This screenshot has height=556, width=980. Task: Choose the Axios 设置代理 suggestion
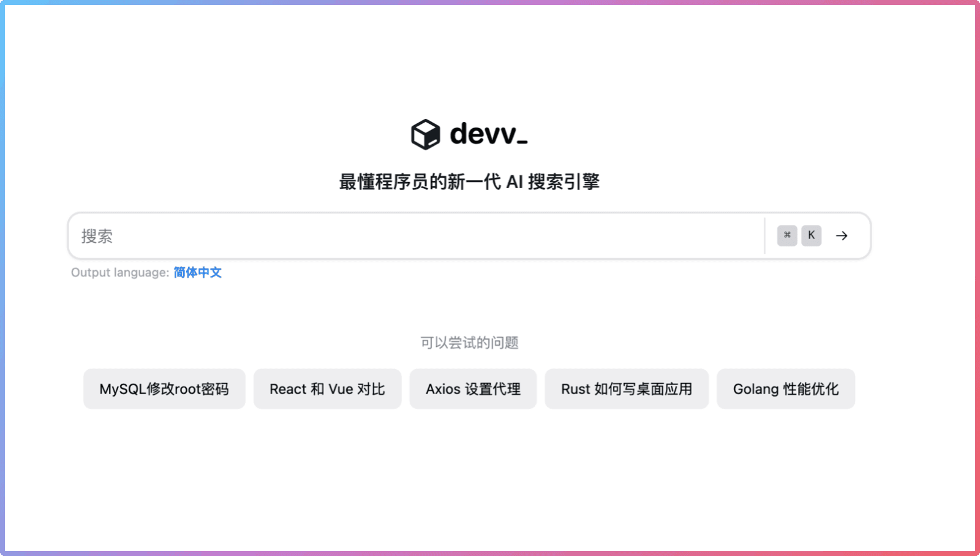click(473, 389)
